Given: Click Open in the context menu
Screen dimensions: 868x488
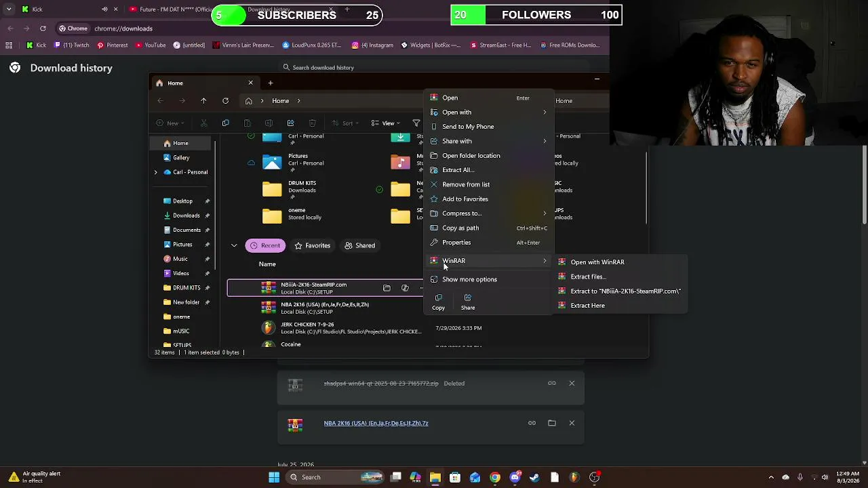Looking at the screenshot, I should [488, 98].
